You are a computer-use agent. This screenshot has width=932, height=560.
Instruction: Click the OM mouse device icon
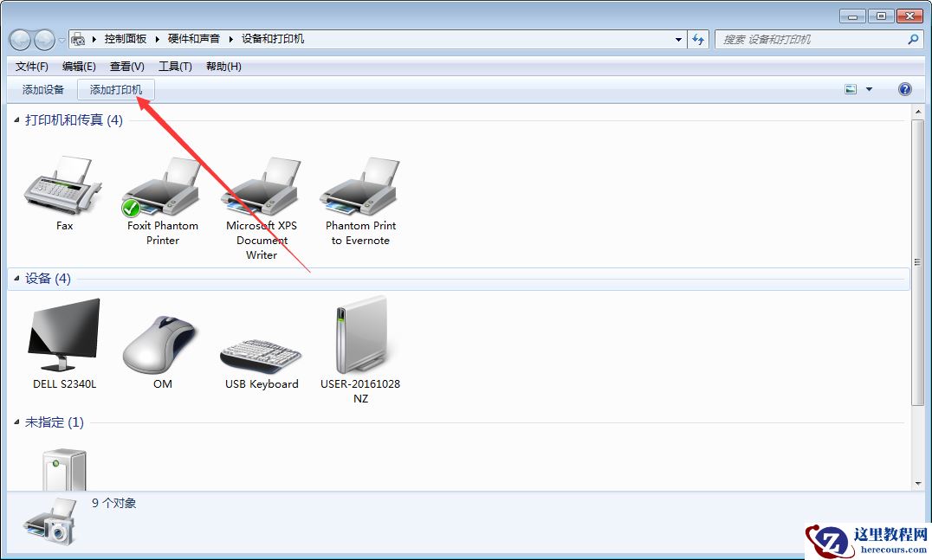click(161, 338)
